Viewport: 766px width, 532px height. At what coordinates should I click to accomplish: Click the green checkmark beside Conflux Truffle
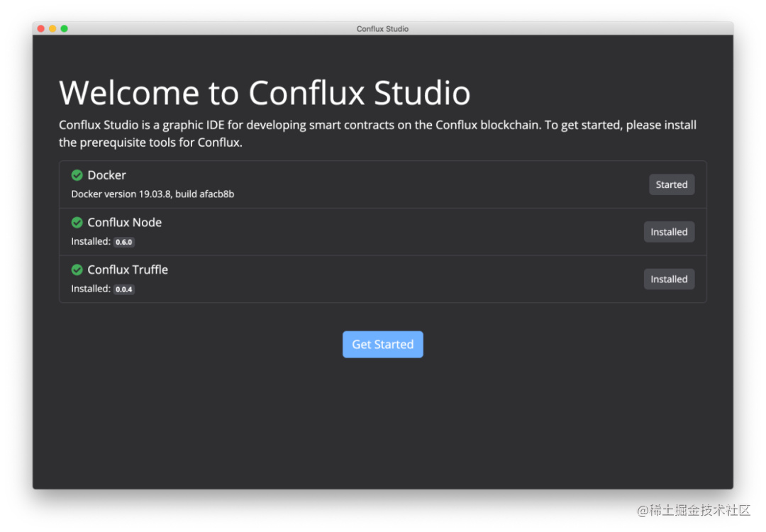[77, 270]
